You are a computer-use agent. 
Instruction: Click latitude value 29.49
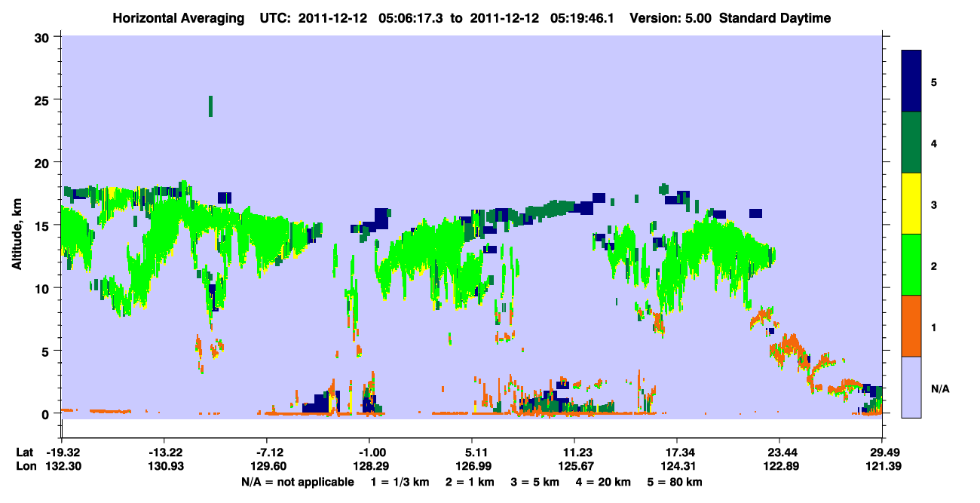tap(882, 452)
